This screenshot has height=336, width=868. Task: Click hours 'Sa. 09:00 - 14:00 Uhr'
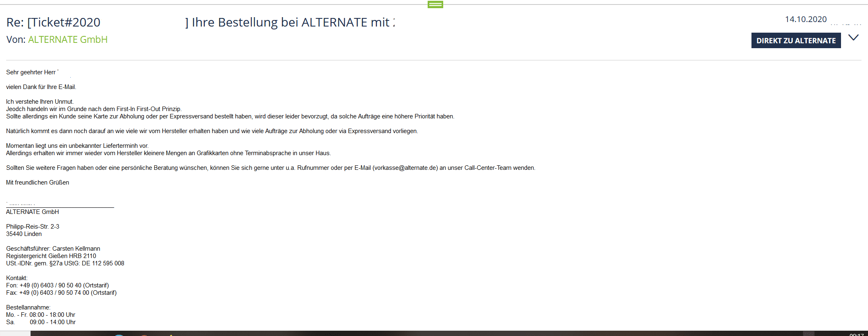tap(41, 322)
